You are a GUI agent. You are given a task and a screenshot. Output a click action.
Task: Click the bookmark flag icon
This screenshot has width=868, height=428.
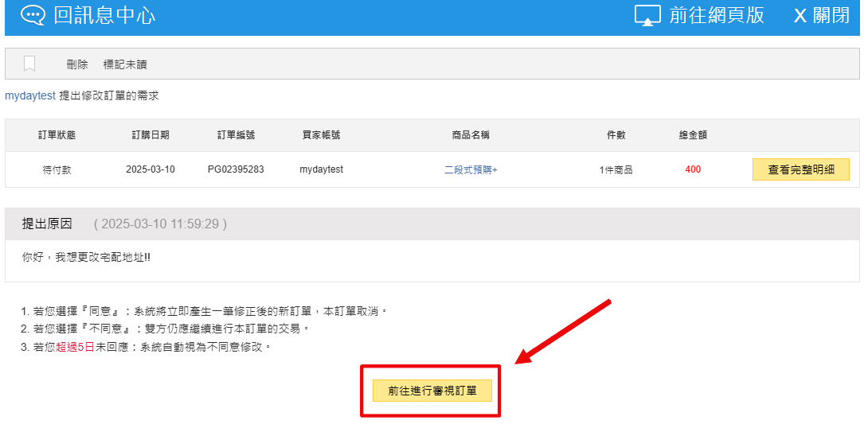pyautogui.click(x=30, y=64)
